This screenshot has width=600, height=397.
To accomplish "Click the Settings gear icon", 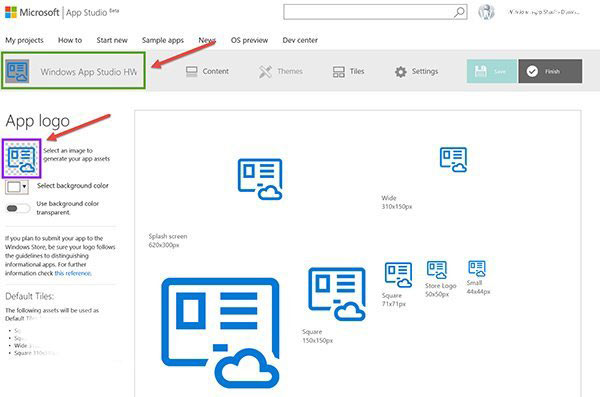I will [x=401, y=72].
